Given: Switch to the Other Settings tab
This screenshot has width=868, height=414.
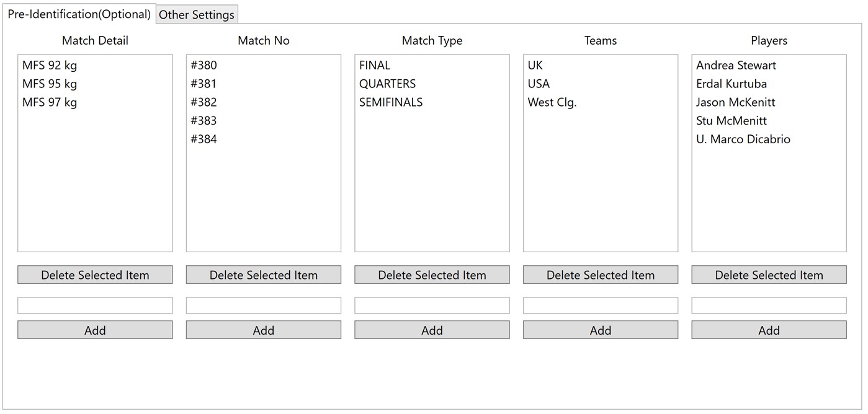Looking at the screenshot, I should click(x=196, y=14).
